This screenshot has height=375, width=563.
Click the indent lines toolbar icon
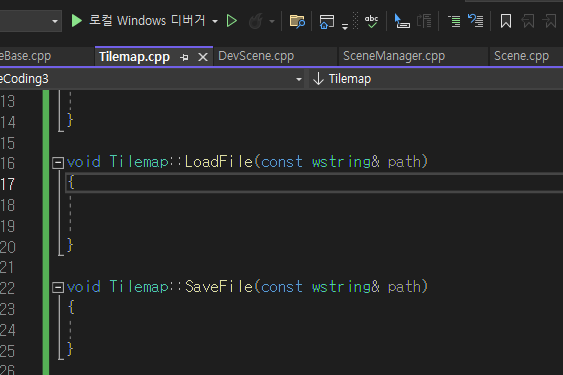point(454,21)
